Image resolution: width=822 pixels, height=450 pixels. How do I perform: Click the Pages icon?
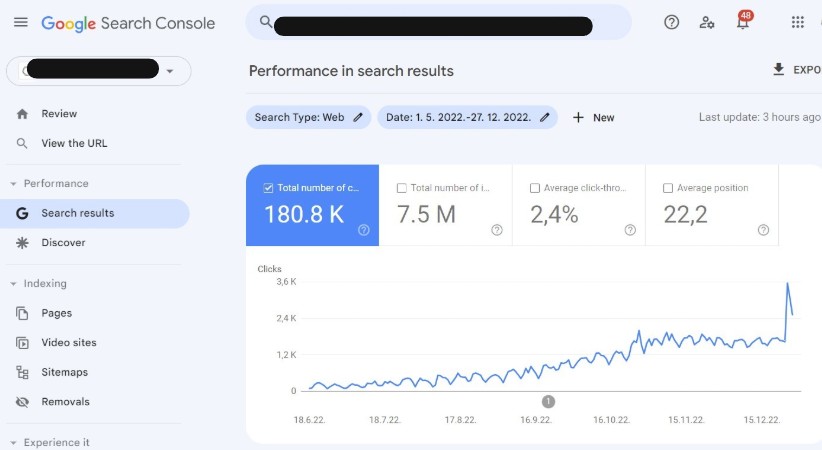pos(22,313)
